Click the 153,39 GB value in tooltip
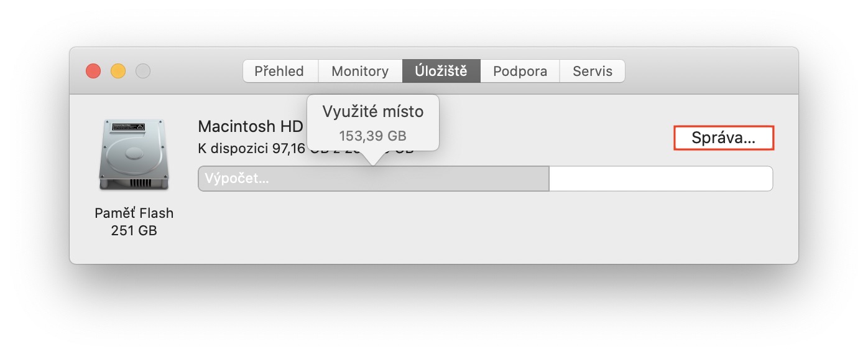Screen dimensions: 868x356 [x=372, y=136]
